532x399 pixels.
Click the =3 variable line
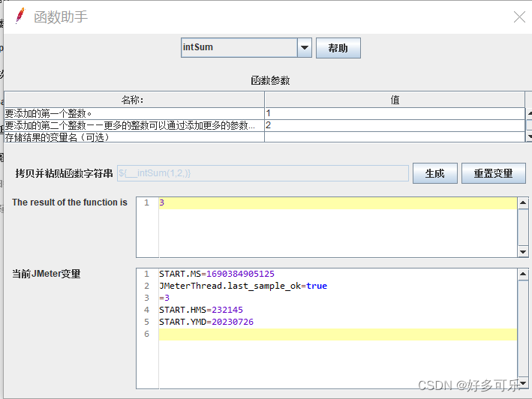pos(164,298)
